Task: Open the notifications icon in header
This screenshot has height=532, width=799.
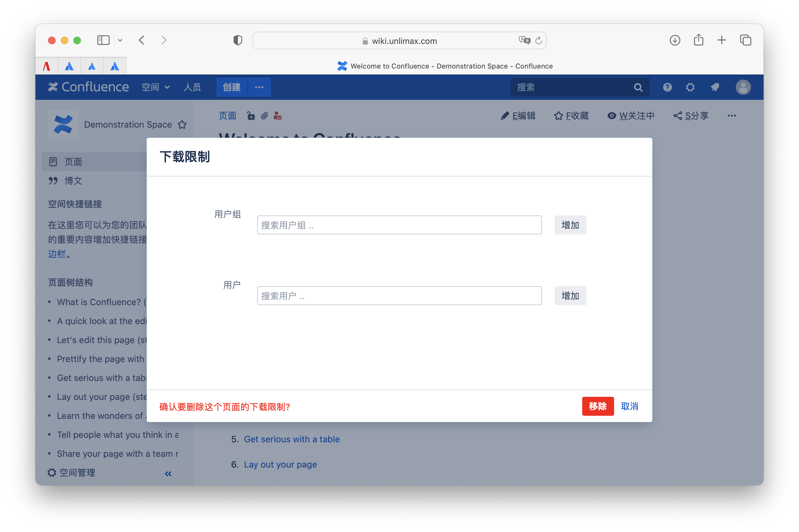Action: pyautogui.click(x=715, y=88)
